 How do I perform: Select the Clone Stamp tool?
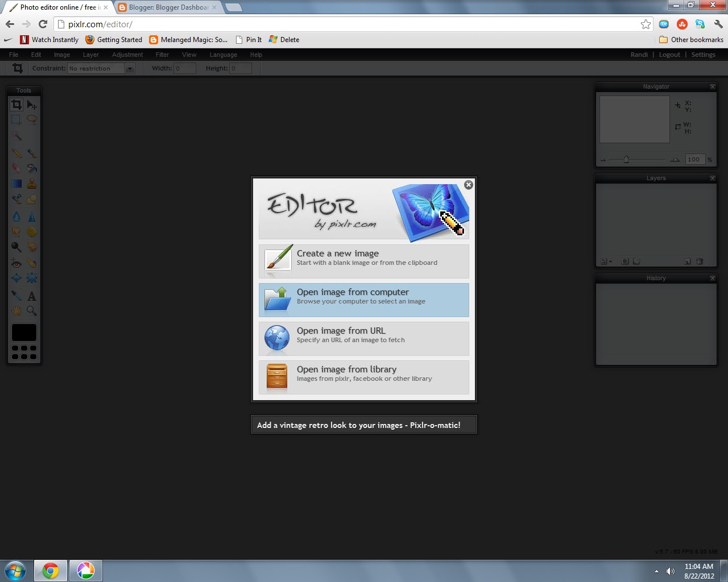[32, 184]
